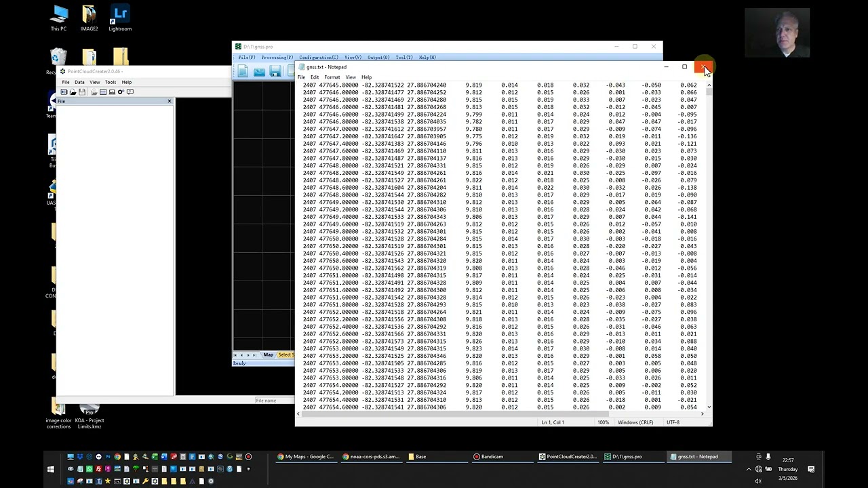Image resolution: width=868 pixels, height=488 pixels.
Task: Open File(F) menu in gnss.pro window
Action: 247,58
